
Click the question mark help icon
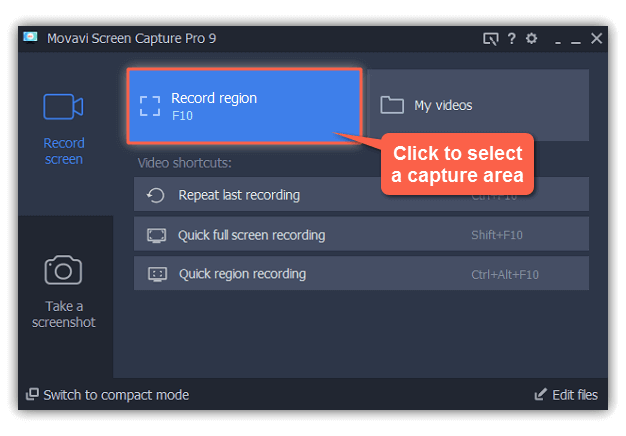pyautogui.click(x=511, y=39)
